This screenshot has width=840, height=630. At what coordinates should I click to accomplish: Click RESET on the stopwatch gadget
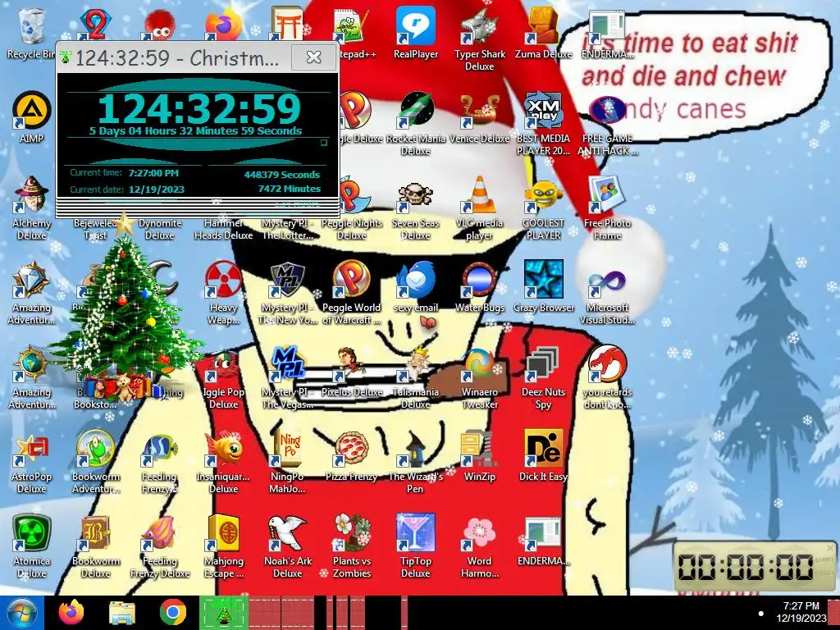pos(824,573)
